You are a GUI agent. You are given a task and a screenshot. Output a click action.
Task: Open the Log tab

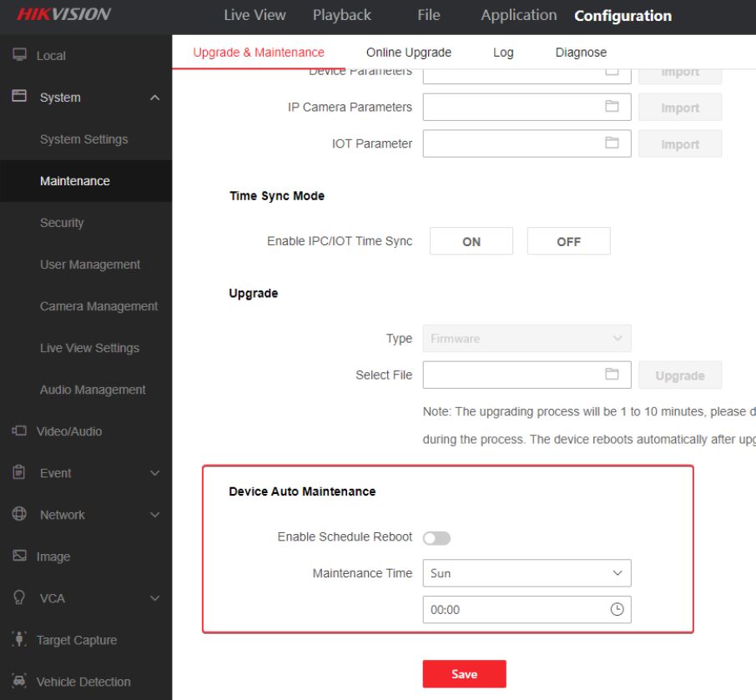(x=503, y=52)
